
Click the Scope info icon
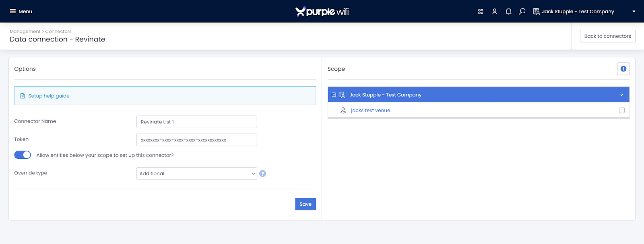623,69
